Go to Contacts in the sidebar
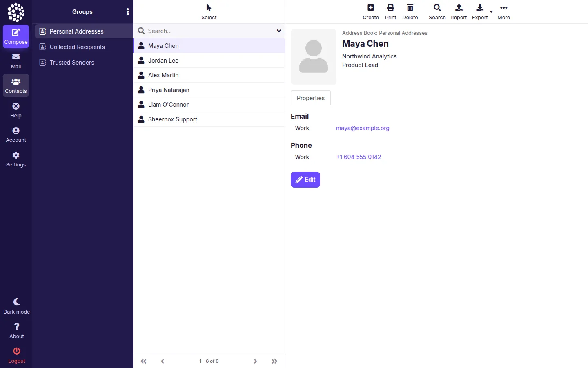The width and height of the screenshot is (588, 368). coord(16,85)
